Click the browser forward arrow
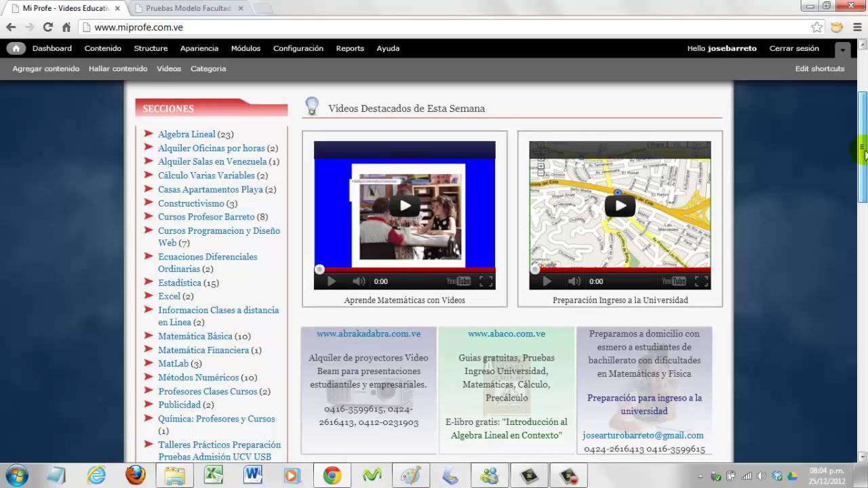The width and height of the screenshot is (868, 488). click(29, 27)
